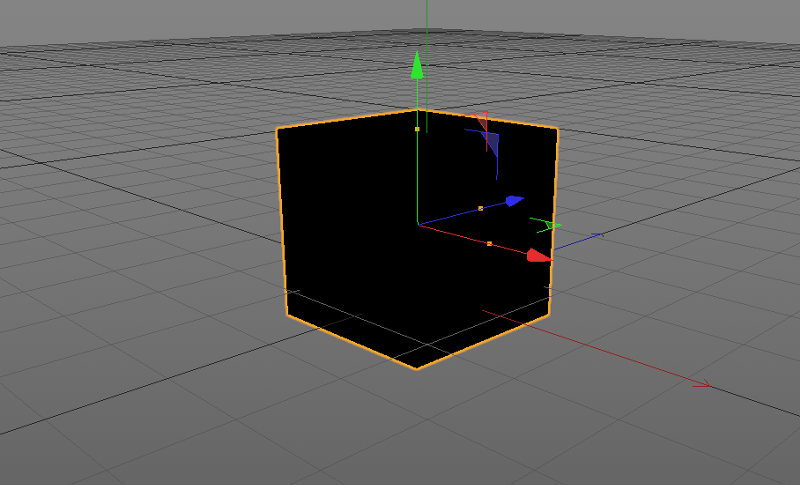Click the green world Y-axis line at the viewport top

(x=427, y=15)
